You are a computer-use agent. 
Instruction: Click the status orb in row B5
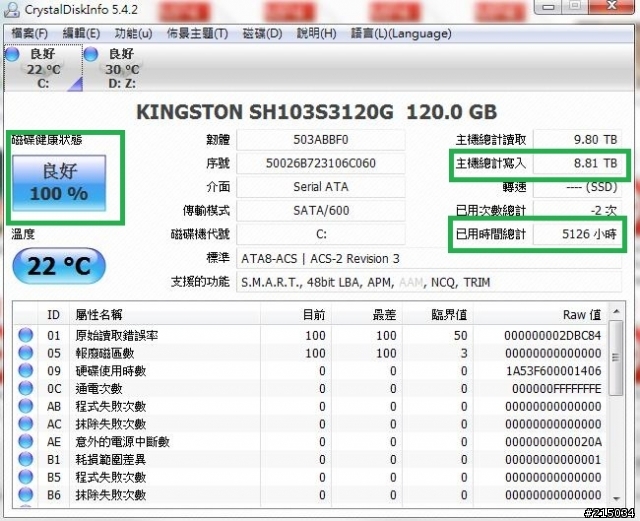pos(26,477)
